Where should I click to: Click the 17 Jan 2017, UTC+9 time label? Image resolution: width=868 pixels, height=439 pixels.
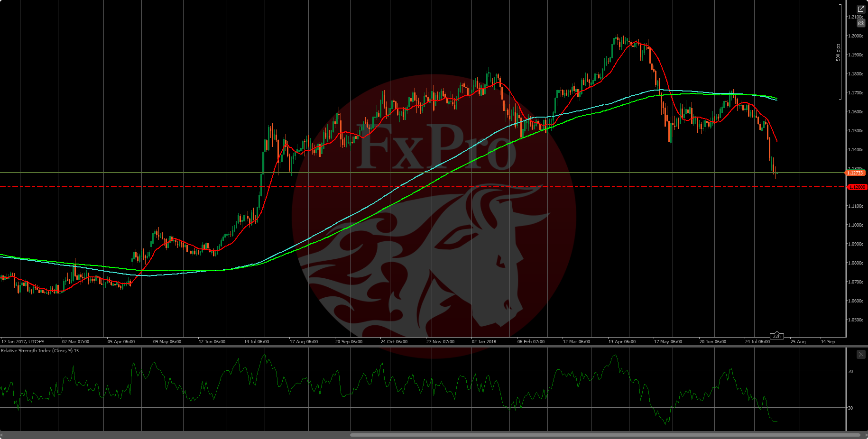click(x=22, y=341)
